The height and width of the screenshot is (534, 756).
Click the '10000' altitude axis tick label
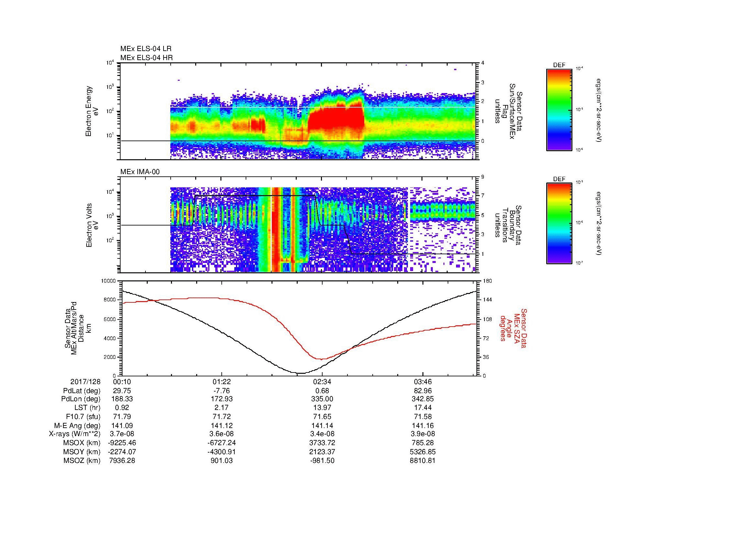109,281
